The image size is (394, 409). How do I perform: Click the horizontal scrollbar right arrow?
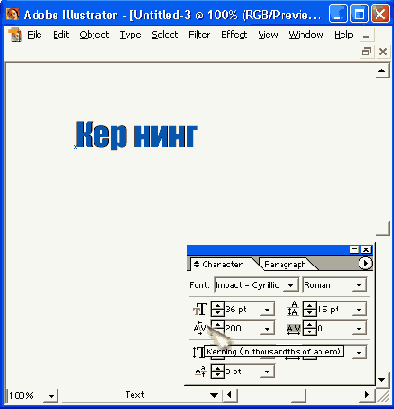tap(367, 395)
